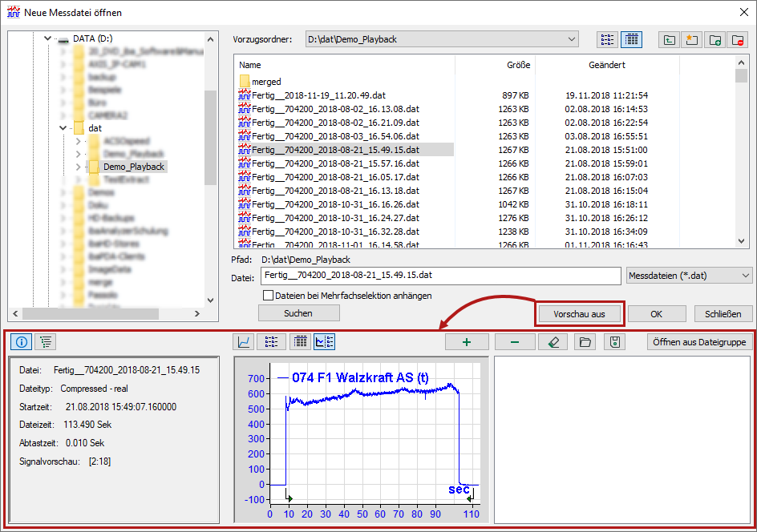Collapse the dat folder node

coord(63,128)
